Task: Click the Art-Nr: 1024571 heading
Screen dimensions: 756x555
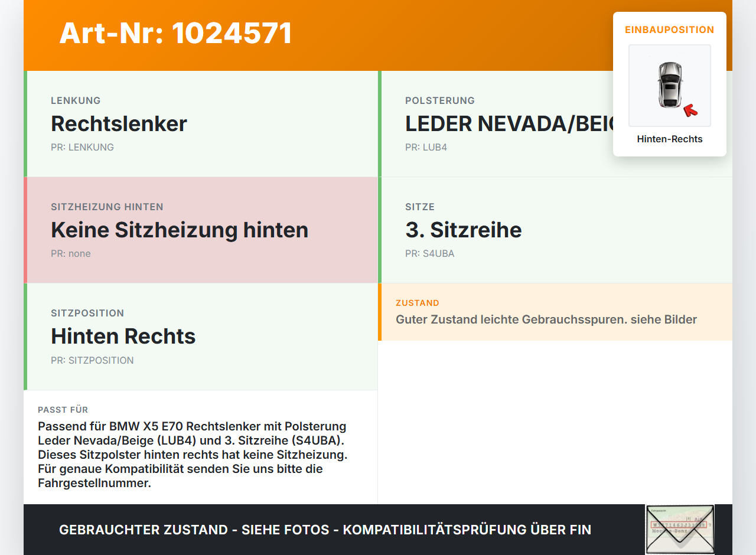Action: [x=175, y=34]
